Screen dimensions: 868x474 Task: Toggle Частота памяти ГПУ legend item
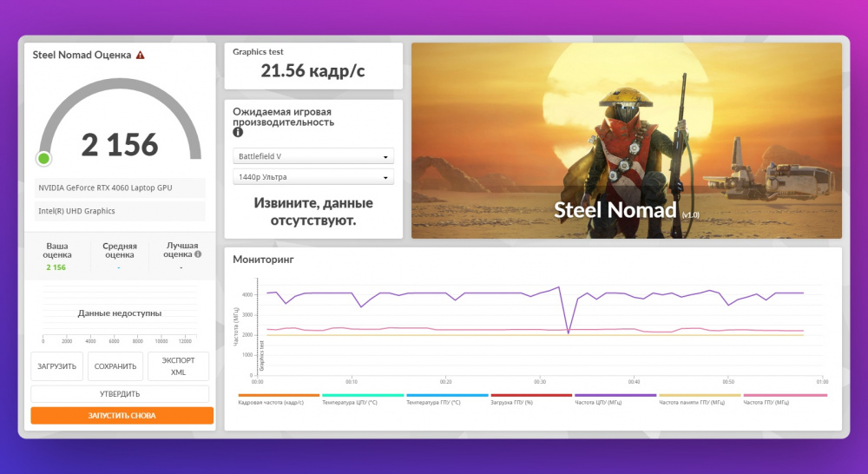[x=699, y=399]
